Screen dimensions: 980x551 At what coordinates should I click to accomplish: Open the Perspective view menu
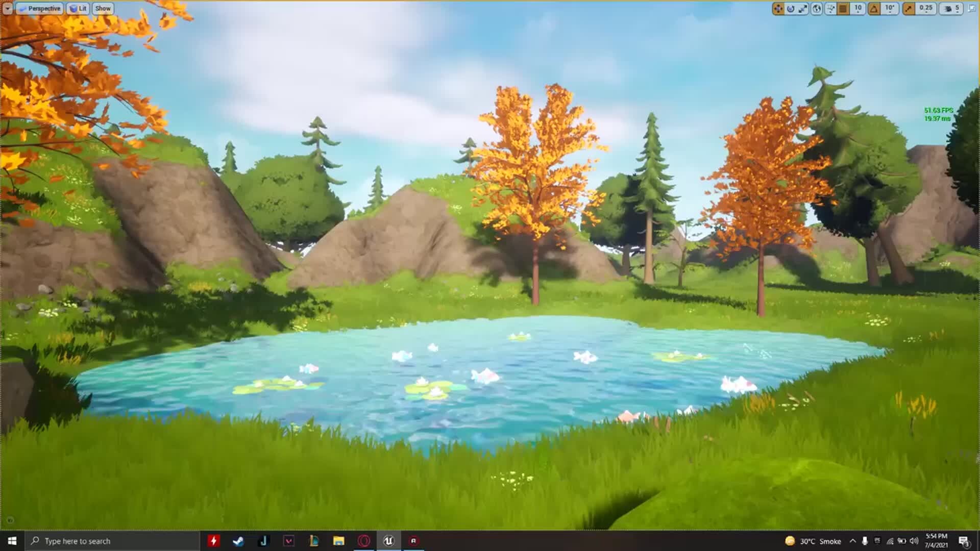click(41, 8)
